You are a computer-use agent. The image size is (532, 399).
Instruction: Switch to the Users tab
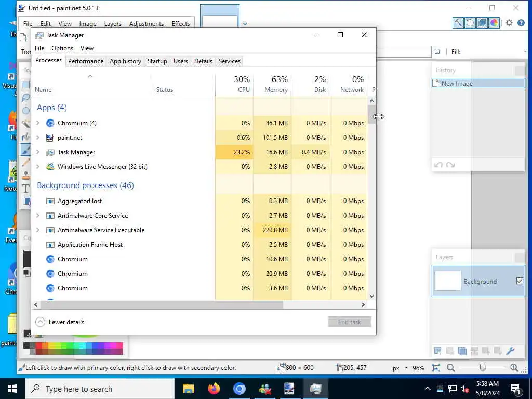(x=180, y=61)
